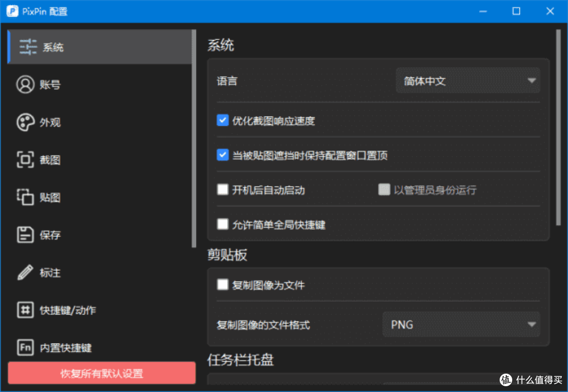Click 恢复所有默认设置 button
The image size is (568, 392).
pos(102,373)
